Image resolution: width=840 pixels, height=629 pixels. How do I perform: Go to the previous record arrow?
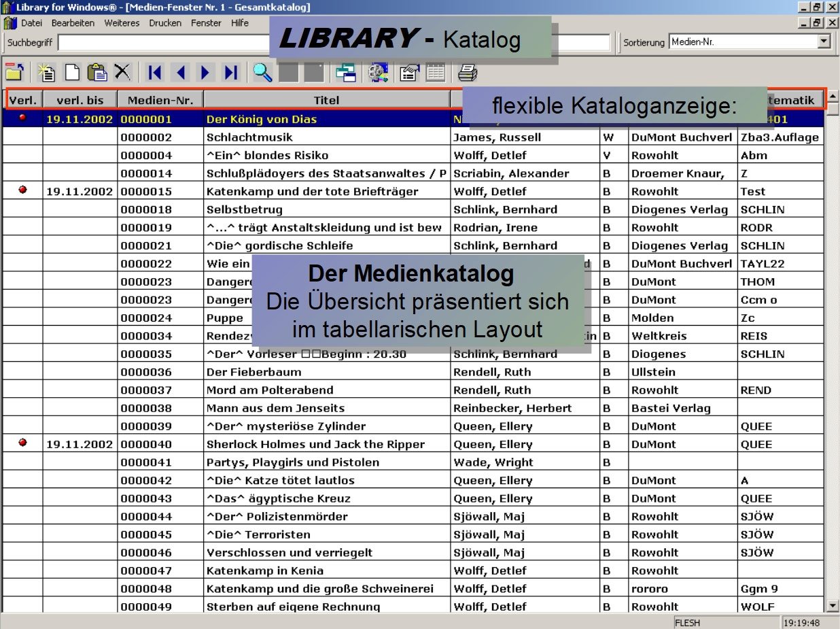click(x=181, y=72)
